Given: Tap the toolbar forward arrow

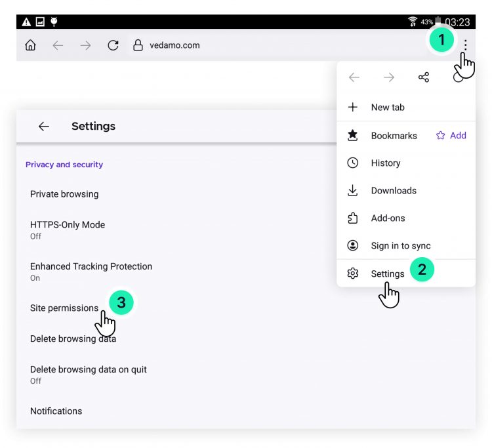Looking at the screenshot, I should 85,45.
